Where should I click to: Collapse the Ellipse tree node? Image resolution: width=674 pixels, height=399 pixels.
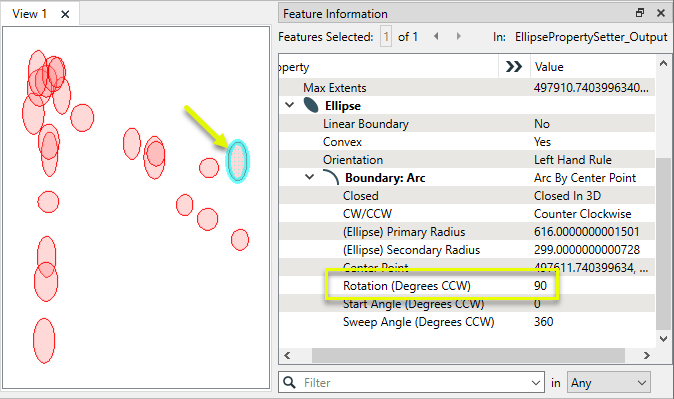coord(290,105)
